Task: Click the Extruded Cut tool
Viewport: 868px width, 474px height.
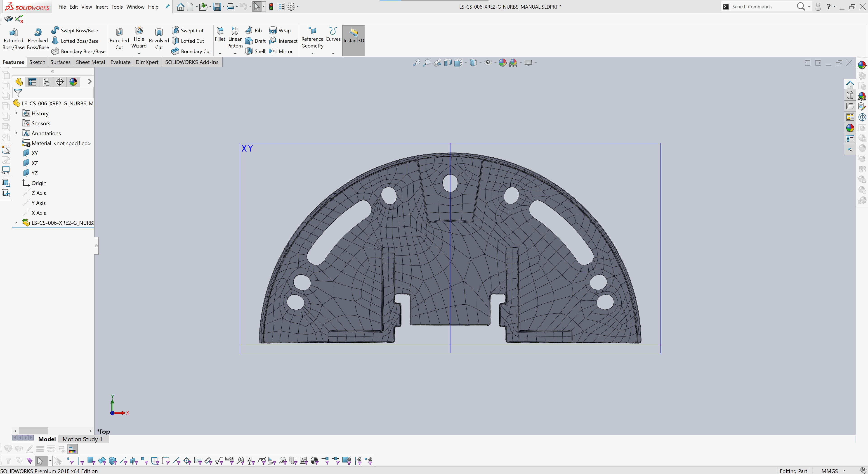Action: 119,39
